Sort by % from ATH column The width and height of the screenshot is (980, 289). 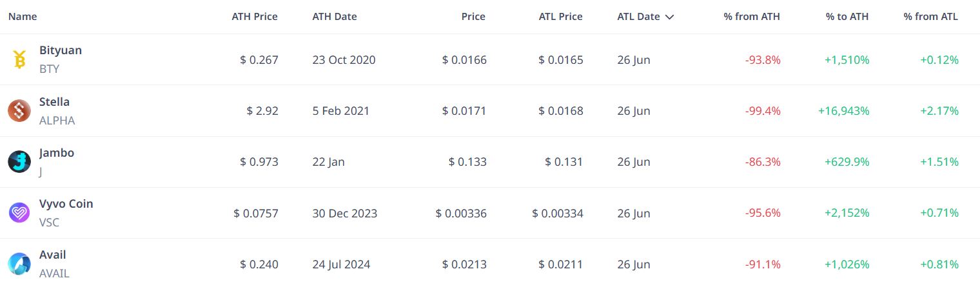pyautogui.click(x=752, y=17)
